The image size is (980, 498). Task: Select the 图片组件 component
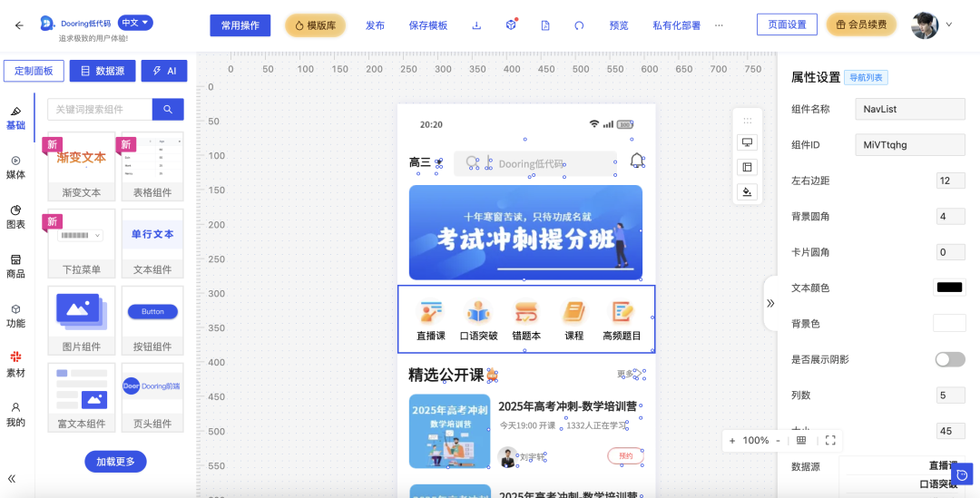pyautogui.click(x=82, y=320)
